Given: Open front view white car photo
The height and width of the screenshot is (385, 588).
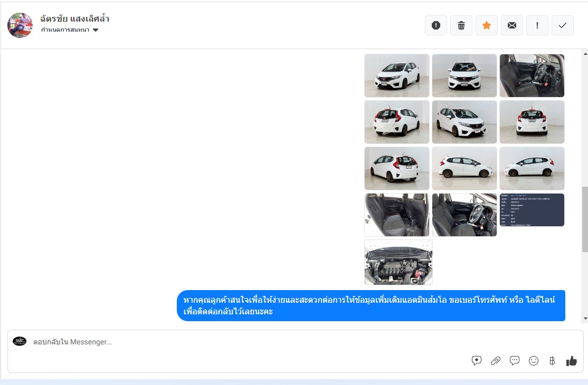Looking at the screenshot, I should click(464, 75).
